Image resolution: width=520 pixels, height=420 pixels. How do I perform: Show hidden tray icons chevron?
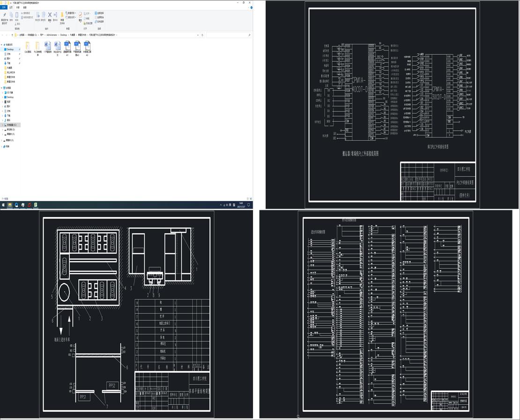221,205
